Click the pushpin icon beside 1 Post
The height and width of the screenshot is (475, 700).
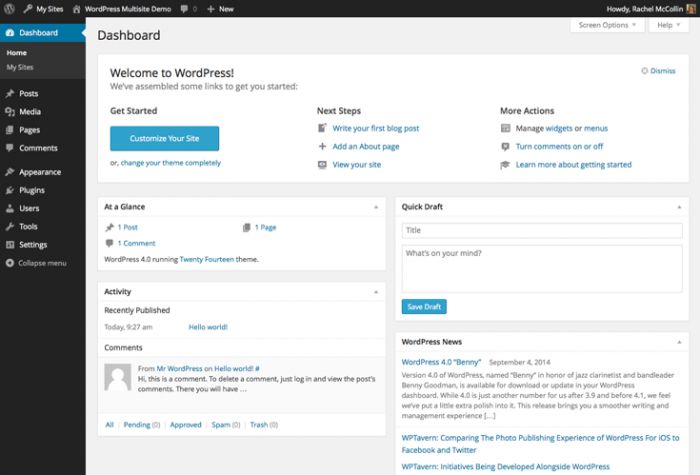[x=109, y=227]
